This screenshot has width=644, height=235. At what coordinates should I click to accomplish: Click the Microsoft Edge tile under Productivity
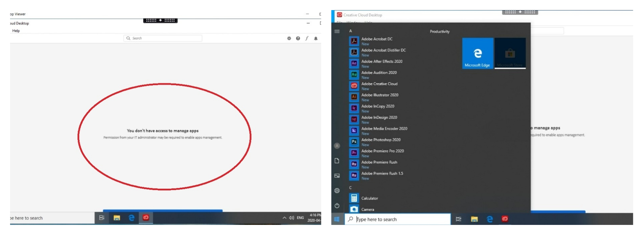point(478,53)
